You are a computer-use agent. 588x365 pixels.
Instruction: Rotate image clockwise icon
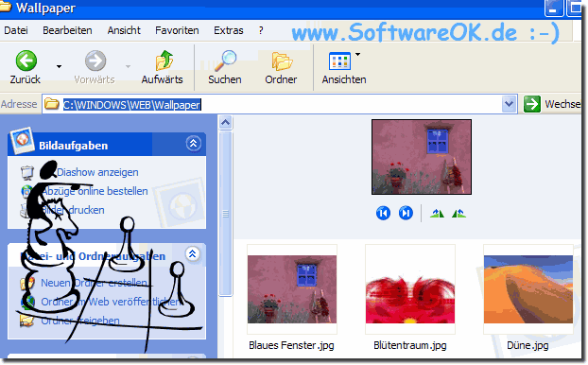[437, 214]
